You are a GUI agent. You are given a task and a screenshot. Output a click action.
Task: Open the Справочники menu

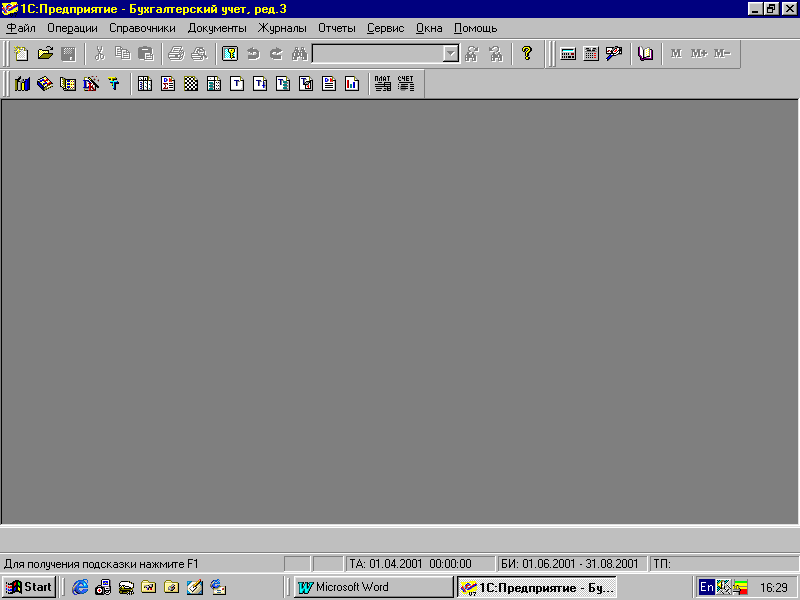[x=142, y=29]
